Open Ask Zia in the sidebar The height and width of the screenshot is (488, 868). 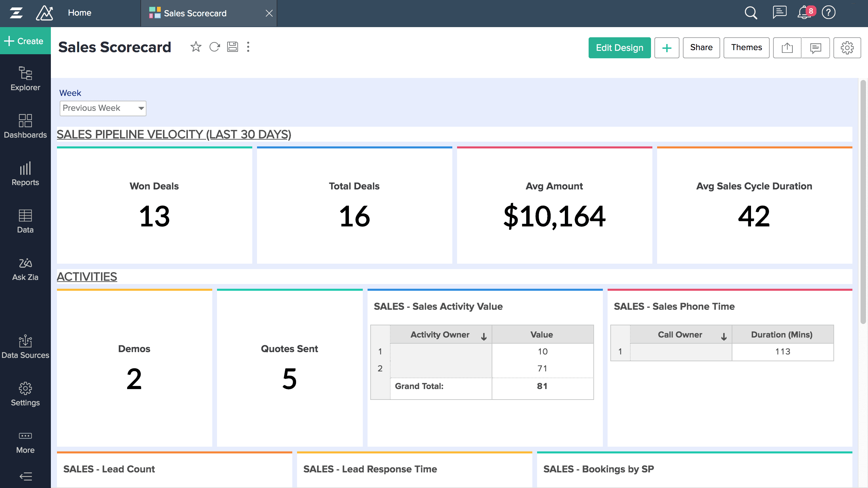[x=25, y=269]
